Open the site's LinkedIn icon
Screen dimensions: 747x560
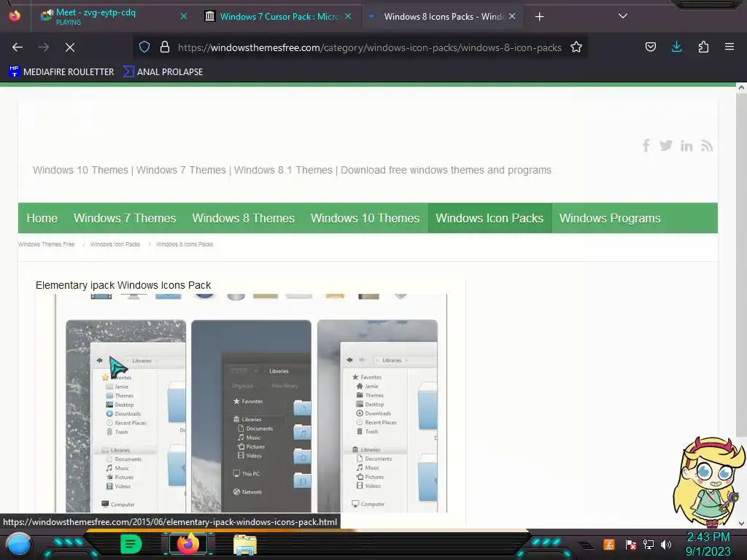click(686, 146)
